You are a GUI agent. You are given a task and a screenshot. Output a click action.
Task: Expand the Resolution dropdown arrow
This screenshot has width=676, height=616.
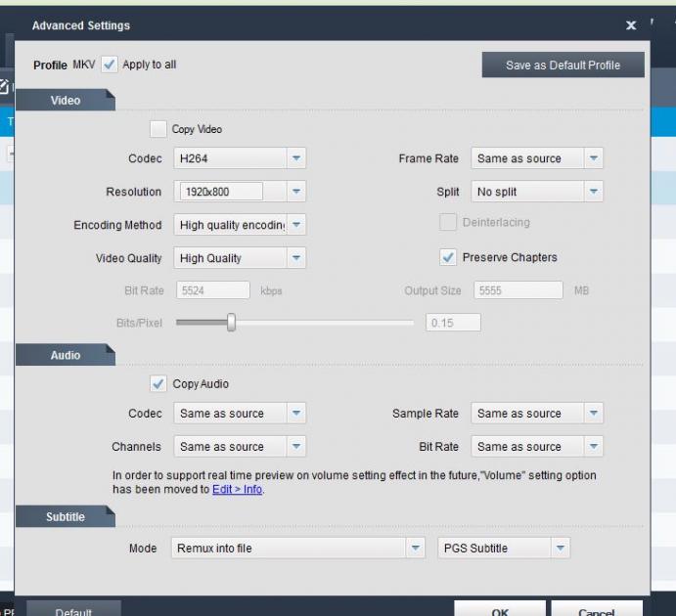(x=296, y=192)
